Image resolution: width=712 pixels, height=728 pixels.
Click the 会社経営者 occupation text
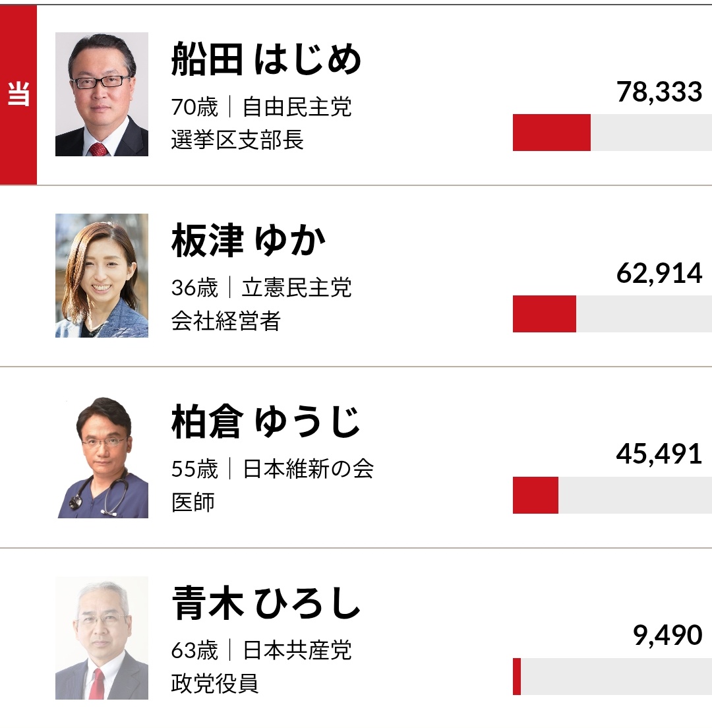pos(226,321)
